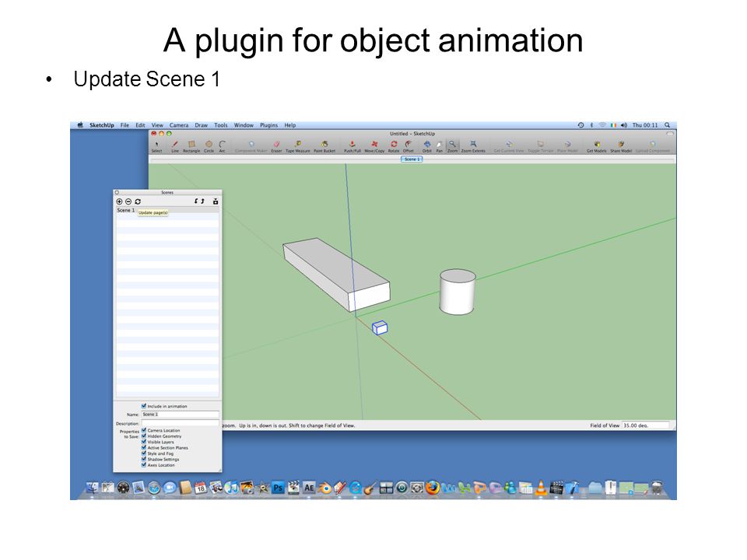Remove scene with the minus icon
Image resolution: width=747 pixels, height=560 pixels.
128,201
